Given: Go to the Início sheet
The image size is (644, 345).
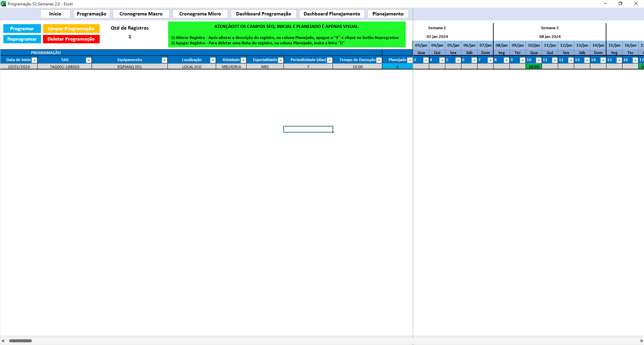Looking at the screenshot, I should 55,14.
